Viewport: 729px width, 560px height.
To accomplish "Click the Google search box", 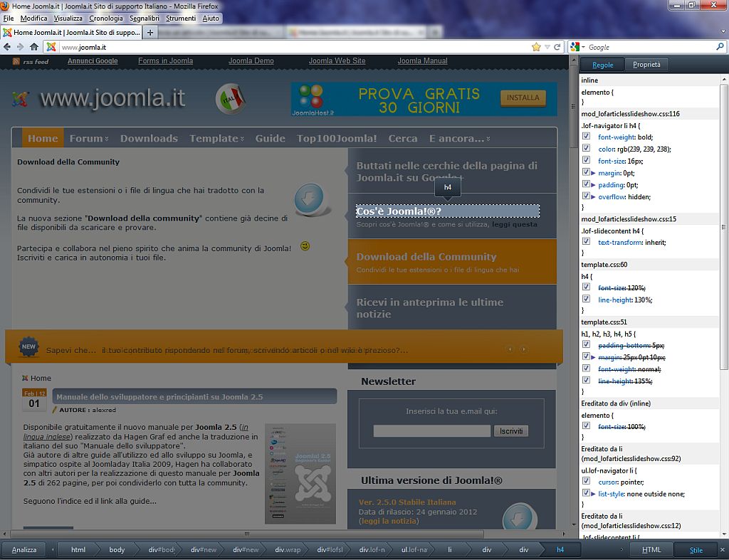I will click(651, 47).
